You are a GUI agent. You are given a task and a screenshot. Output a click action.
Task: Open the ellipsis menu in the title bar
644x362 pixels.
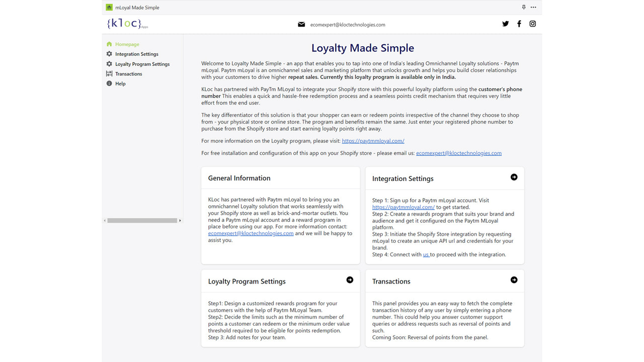coord(533,7)
